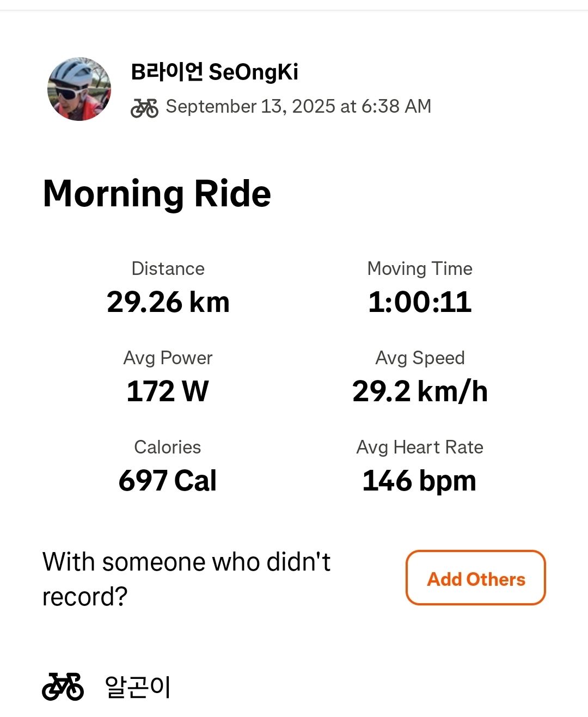This screenshot has height=717, width=588.
Task: Tap the 29.26 km distance value
Action: tap(168, 302)
